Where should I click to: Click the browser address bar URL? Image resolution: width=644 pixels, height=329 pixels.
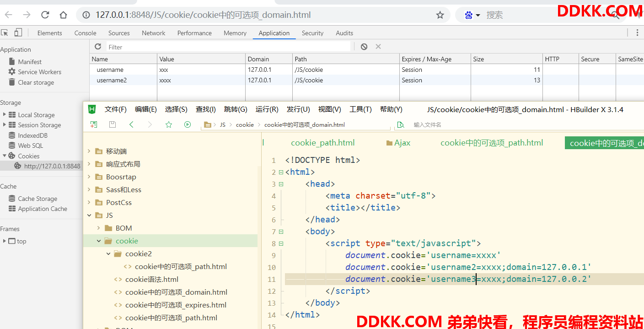203,15
